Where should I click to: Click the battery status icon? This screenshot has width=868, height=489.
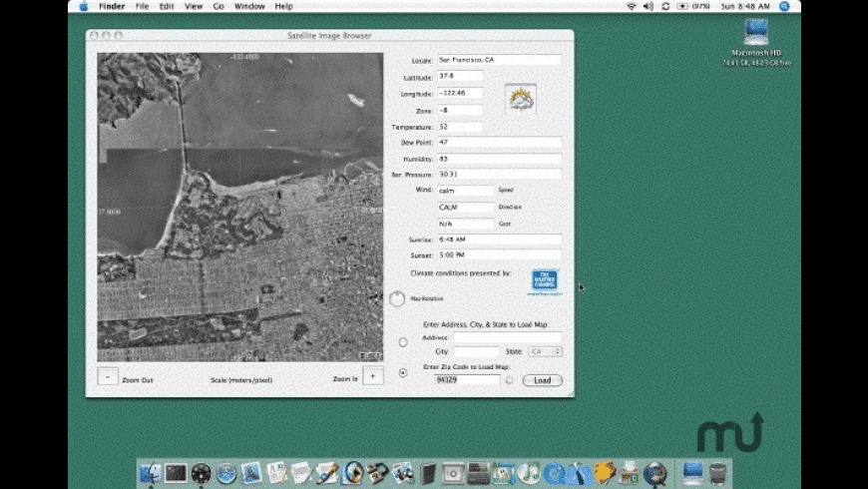pos(682,6)
